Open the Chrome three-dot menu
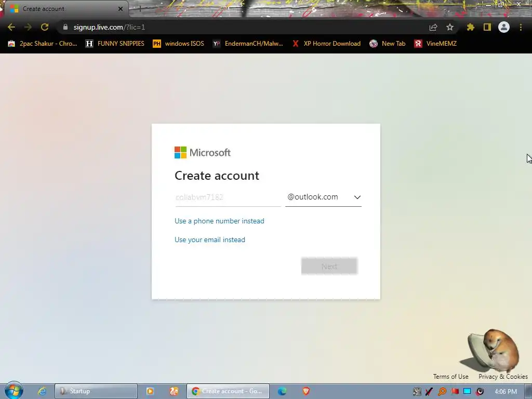Screen dimensions: 532x399 [x=521, y=27]
